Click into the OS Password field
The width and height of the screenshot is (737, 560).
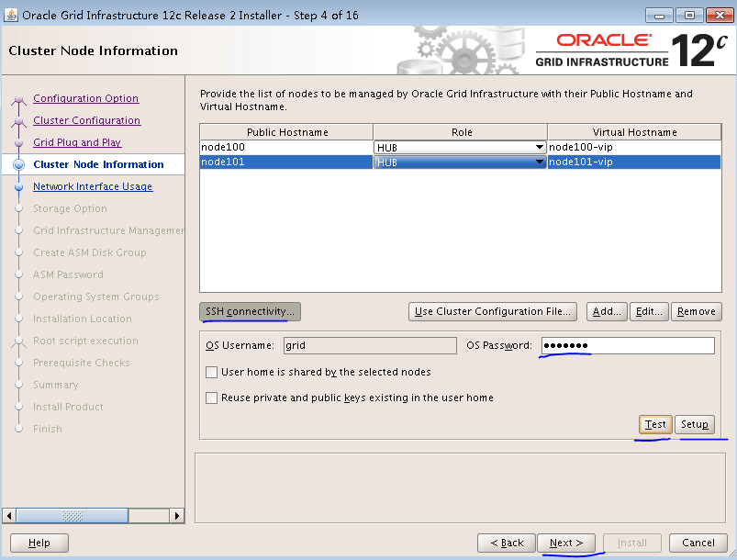click(x=628, y=345)
